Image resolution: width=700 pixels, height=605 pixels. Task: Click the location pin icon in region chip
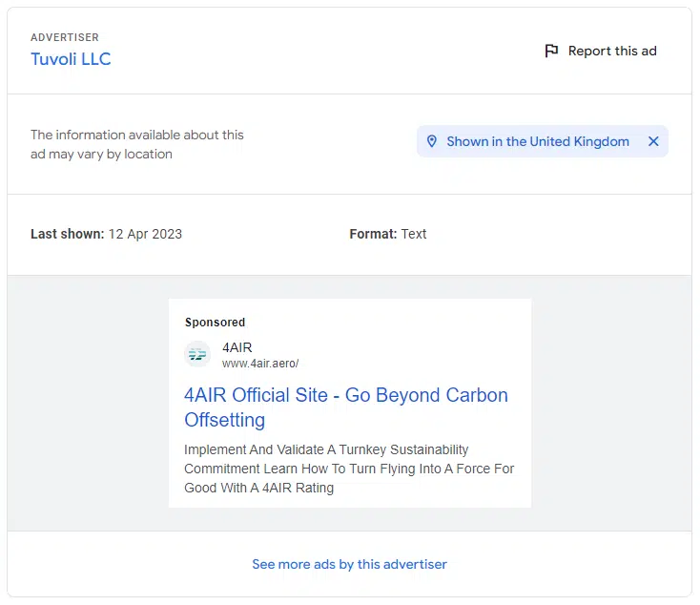(432, 141)
